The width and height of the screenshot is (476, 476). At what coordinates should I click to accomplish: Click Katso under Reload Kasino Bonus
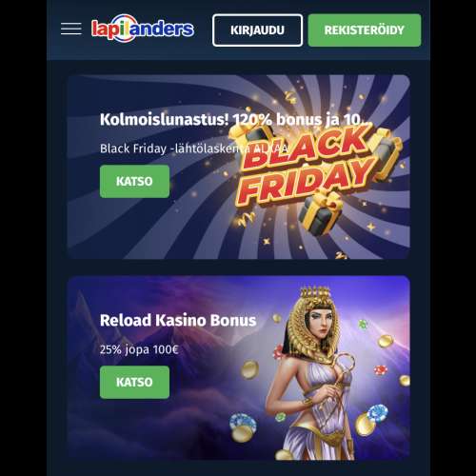[134, 382]
